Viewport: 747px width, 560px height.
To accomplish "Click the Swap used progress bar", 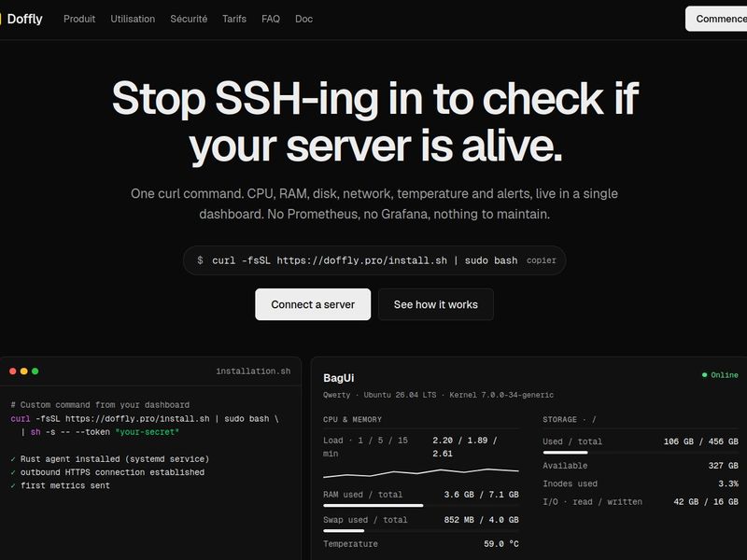I will pyautogui.click(x=421, y=530).
